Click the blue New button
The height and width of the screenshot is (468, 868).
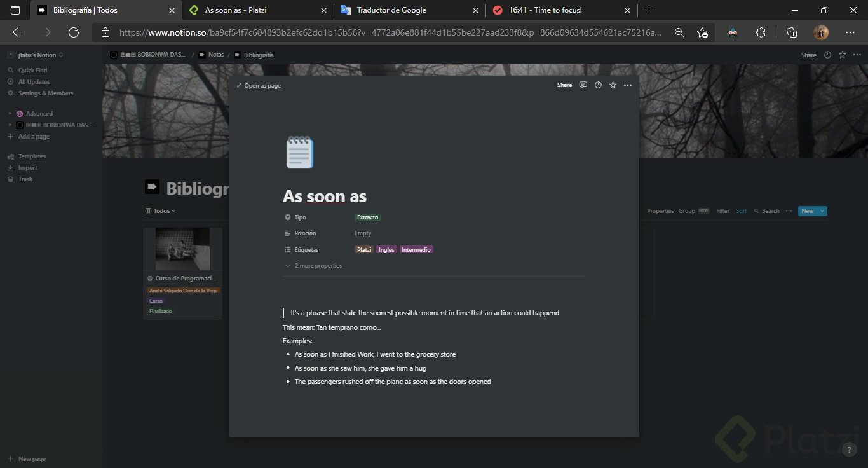click(808, 211)
